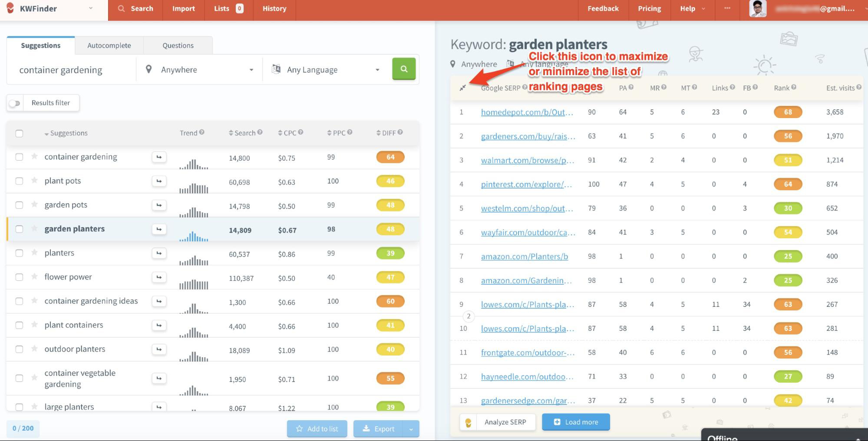868x441 pixels.
Task: Open more options via the three-dots icon
Action: [x=727, y=8]
